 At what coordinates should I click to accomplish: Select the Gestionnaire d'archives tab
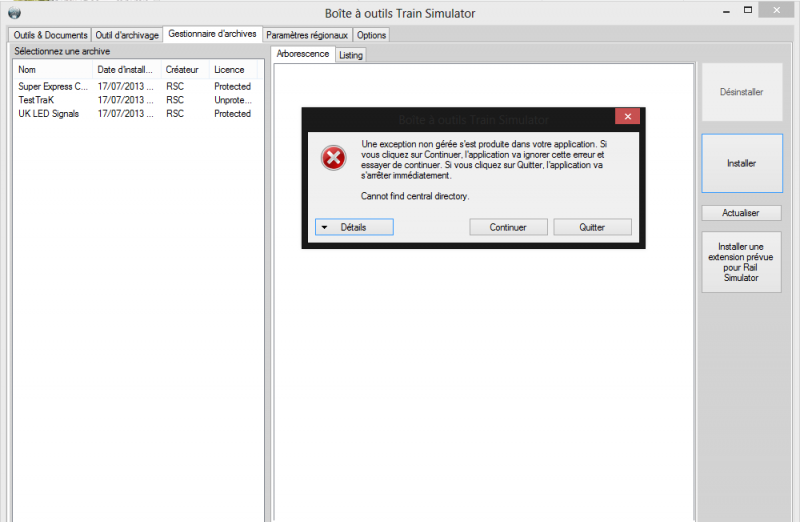[x=212, y=34]
